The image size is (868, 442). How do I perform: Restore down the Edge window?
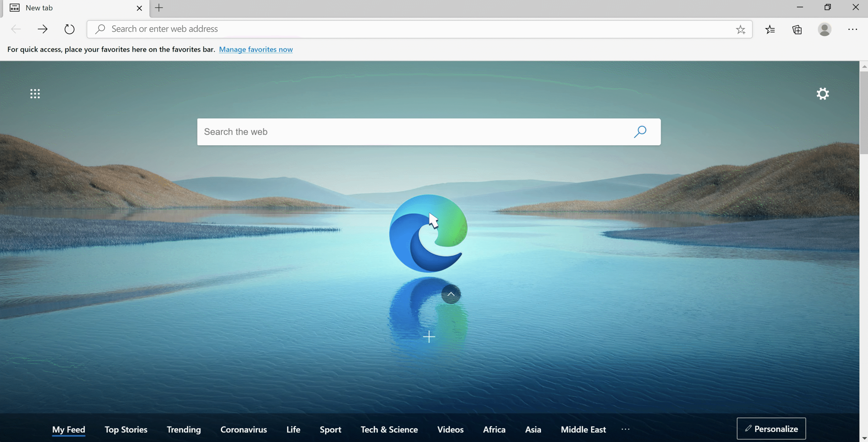click(827, 7)
